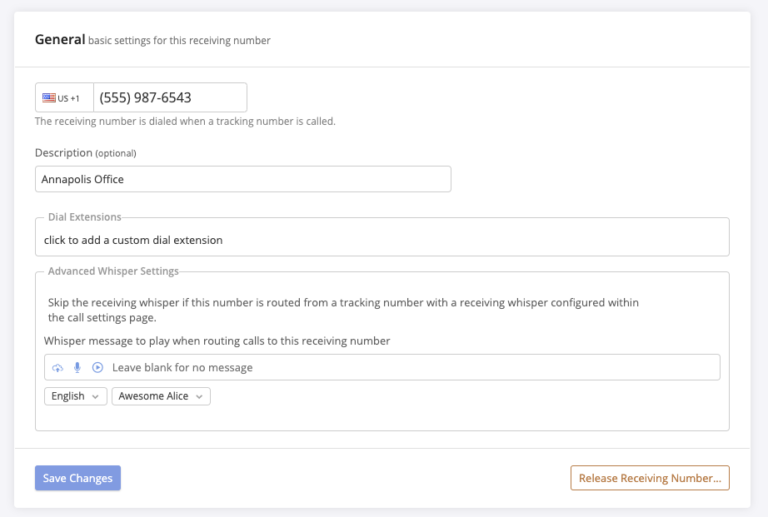Click the Advanced Whisper Settings label
This screenshot has height=517, width=768.
coord(113,271)
